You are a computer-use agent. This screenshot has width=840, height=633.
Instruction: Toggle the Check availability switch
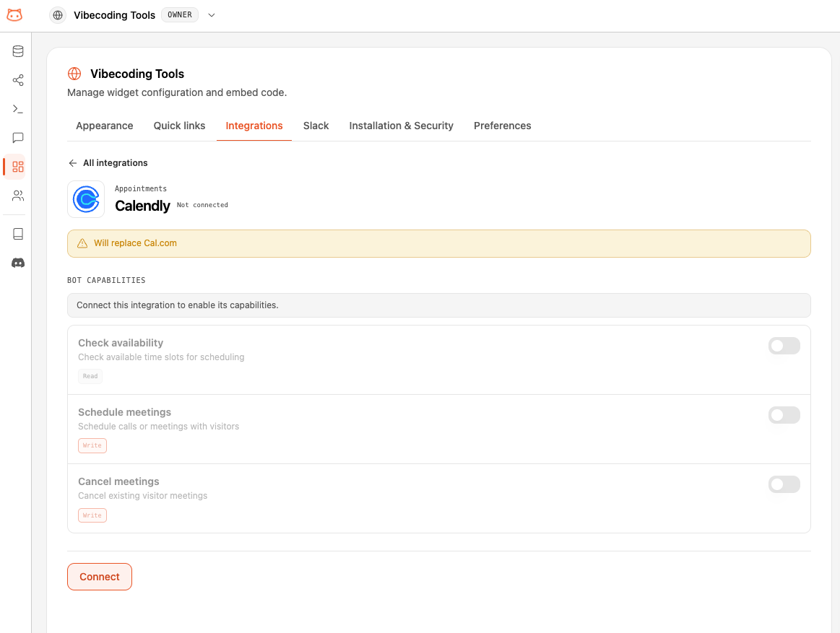[x=784, y=346]
